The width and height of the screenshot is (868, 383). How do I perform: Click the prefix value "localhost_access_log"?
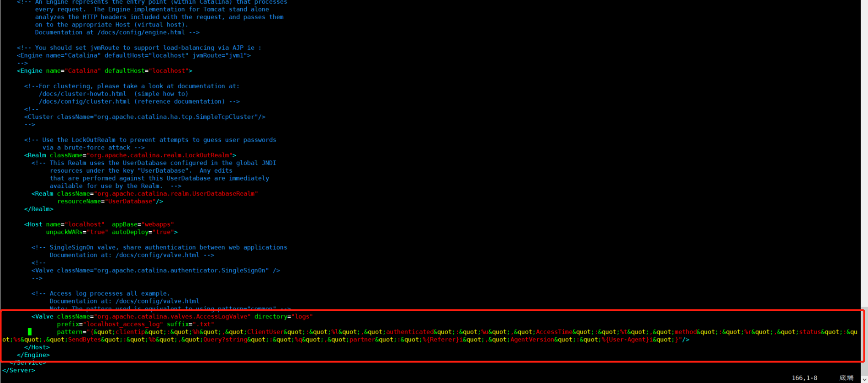tap(123, 324)
